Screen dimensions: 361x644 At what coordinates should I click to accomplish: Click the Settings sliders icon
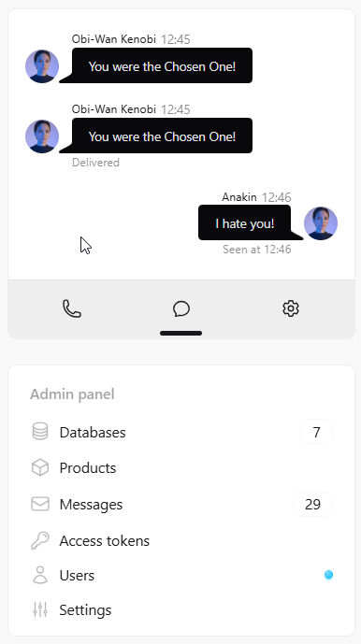40,609
